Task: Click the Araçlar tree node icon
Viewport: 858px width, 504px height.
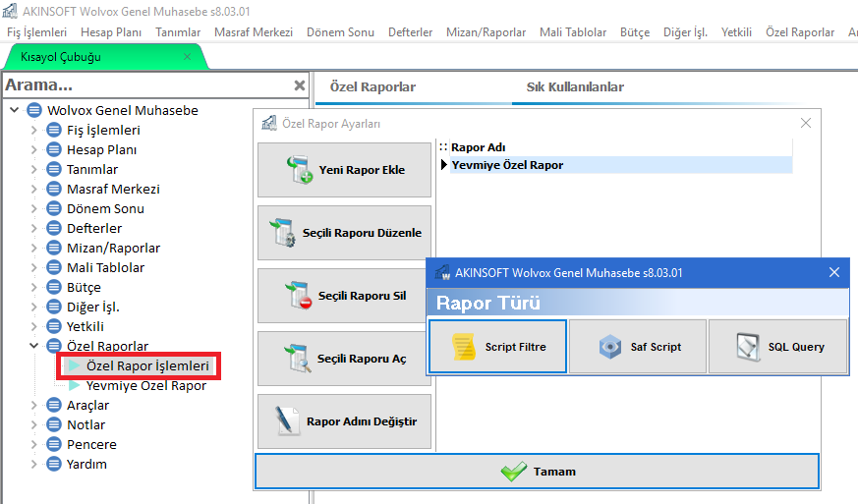Action: (x=54, y=405)
